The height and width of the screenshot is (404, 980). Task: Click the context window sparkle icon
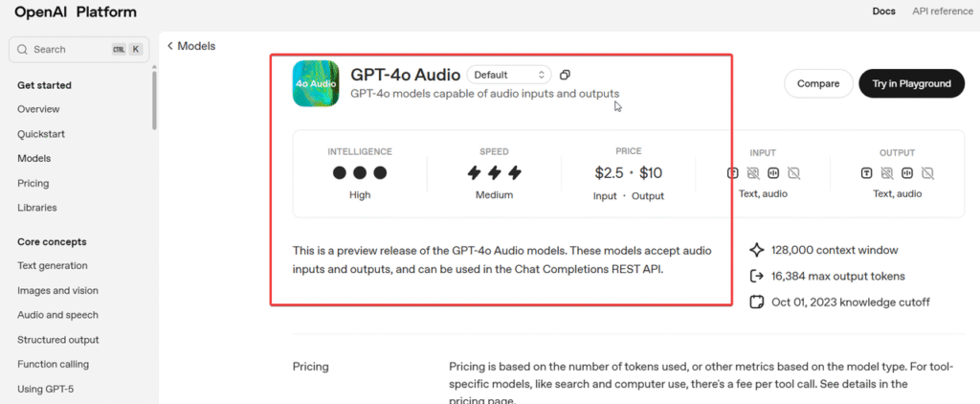coord(756,250)
